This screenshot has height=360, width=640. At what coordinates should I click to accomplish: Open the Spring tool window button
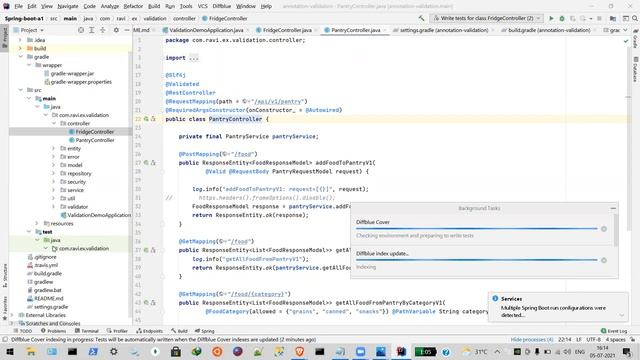point(204,331)
